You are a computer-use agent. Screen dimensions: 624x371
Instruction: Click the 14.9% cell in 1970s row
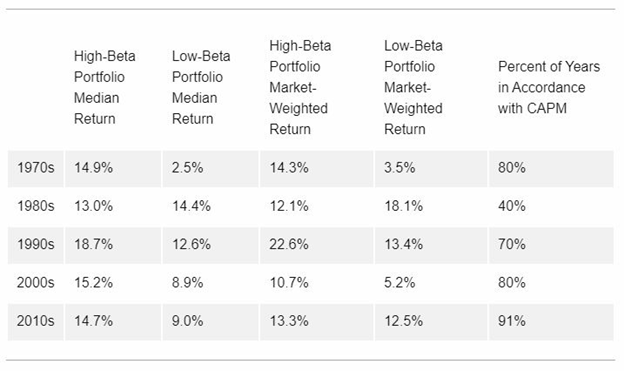(x=94, y=168)
